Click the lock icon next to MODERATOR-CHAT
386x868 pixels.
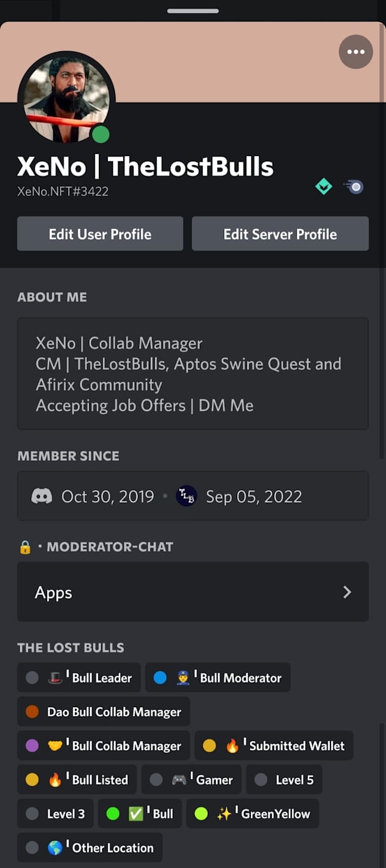click(24, 546)
